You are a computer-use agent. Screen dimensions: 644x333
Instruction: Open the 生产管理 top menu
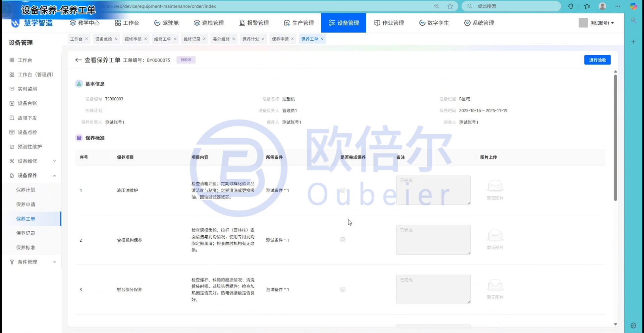tap(299, 23)
